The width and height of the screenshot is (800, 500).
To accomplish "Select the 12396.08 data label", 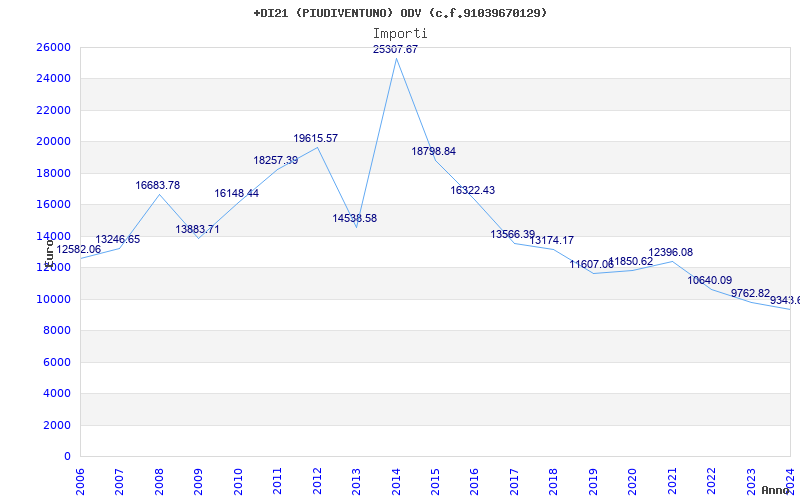I will 670,253.
